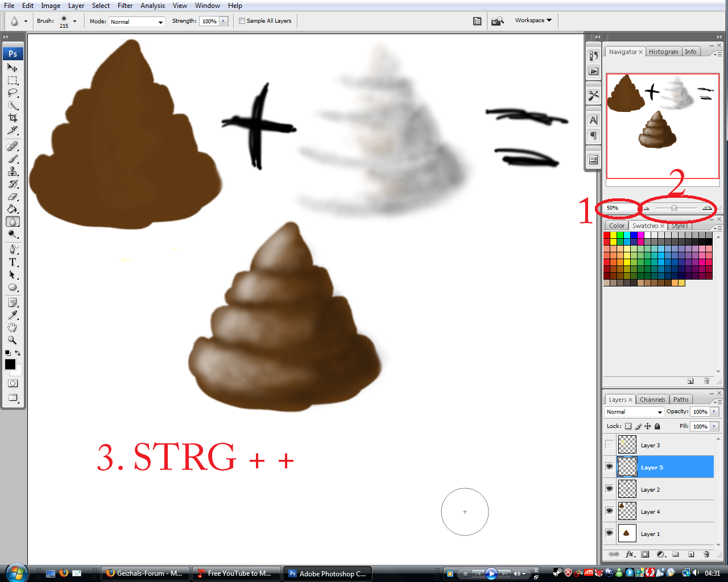Select the Hand tool
This screenshot has height=582, width=728.
click(13, 327)
